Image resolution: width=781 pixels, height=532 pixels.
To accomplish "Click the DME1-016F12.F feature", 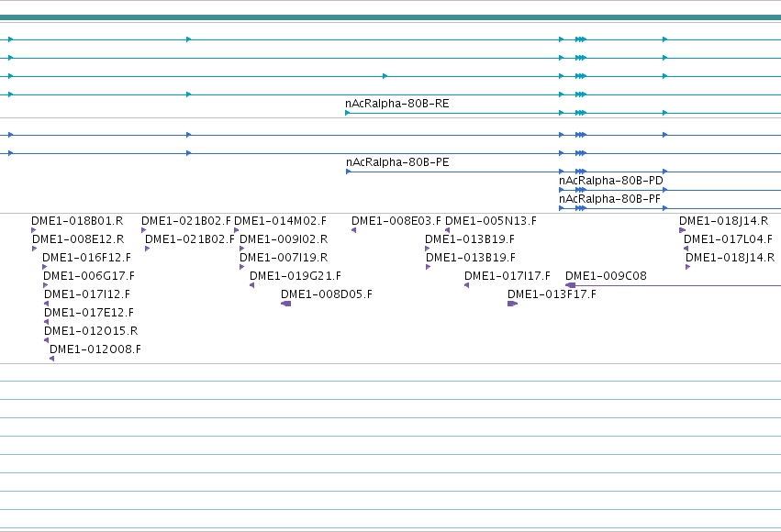I will click(x=86, y=258).
